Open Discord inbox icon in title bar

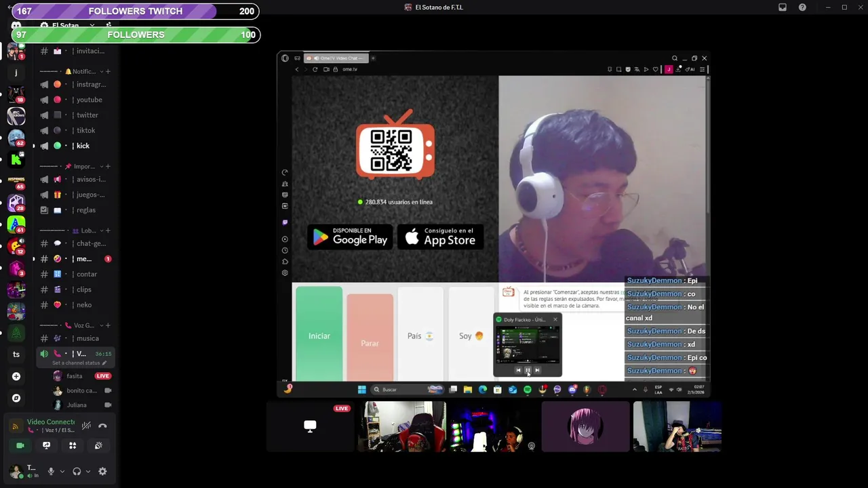click(783, 7)
